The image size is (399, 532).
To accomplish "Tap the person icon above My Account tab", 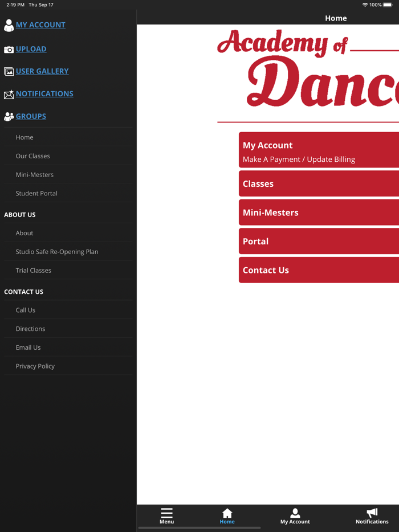I will [x=295, y=513].
